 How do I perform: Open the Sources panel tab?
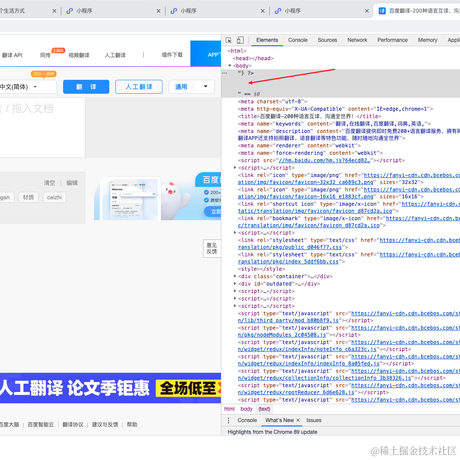point(327,40)
